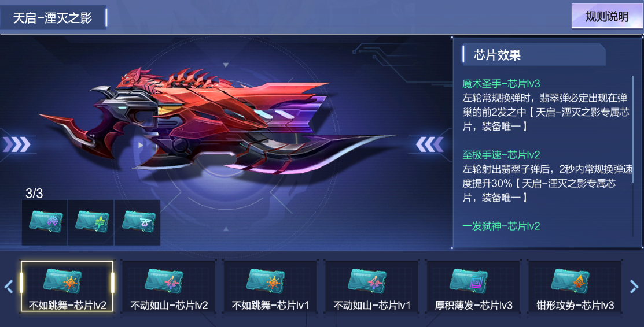The image size is (644, 327).
Task: Select the 不如跳舞-芯片lv2 chip card
Action: click(x=67, y=286)
